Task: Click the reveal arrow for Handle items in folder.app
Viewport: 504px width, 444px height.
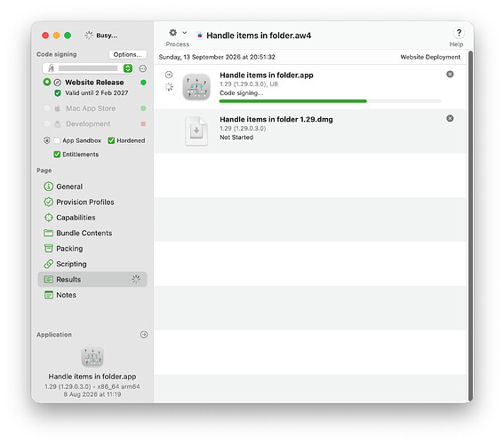Action: pyautogui.click(x=169, y=75)
